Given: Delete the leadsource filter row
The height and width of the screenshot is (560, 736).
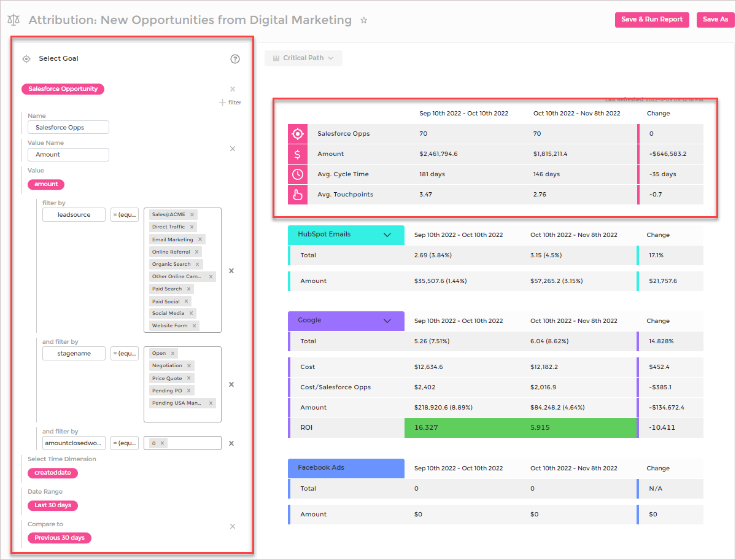Looking at the screenshot, I should [231, 270].
